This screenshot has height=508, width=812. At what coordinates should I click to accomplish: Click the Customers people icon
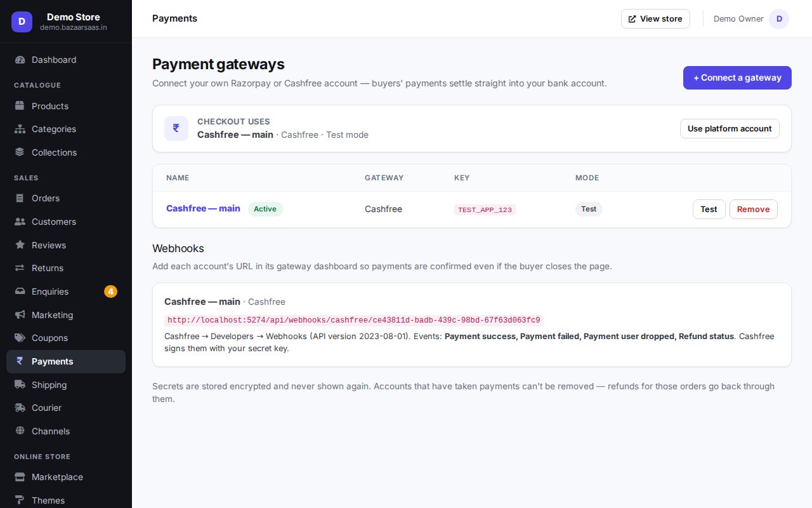[20, 222]
